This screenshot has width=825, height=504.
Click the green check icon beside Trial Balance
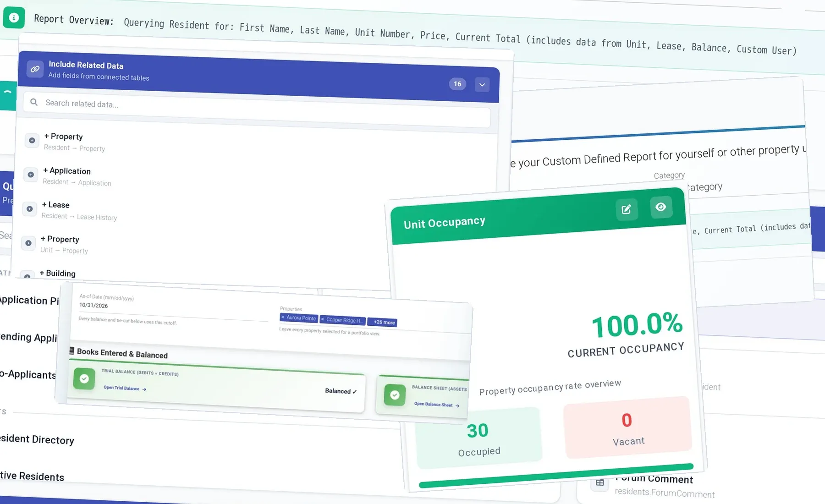84,378
